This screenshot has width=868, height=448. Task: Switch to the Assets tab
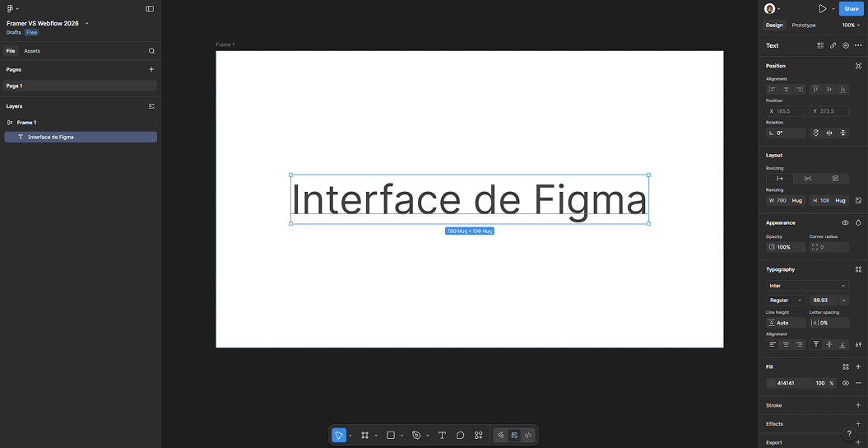32,51
